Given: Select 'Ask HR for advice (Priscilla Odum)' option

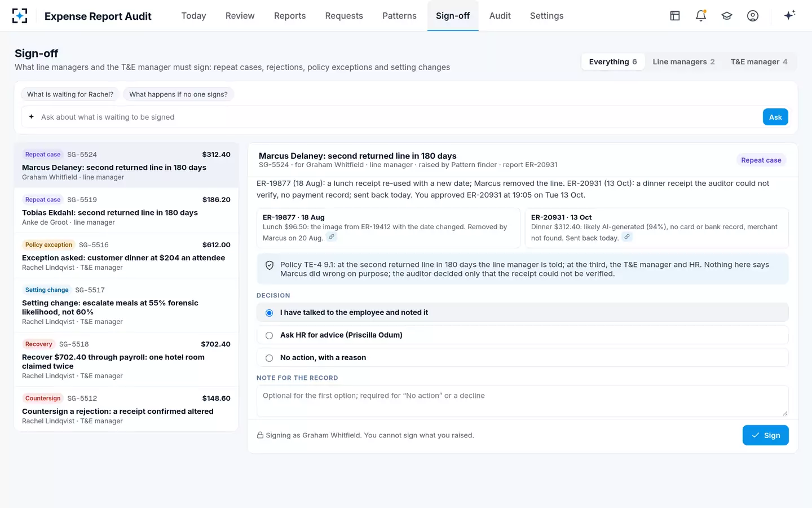Looking at the screenshot, I should (522, 335).
